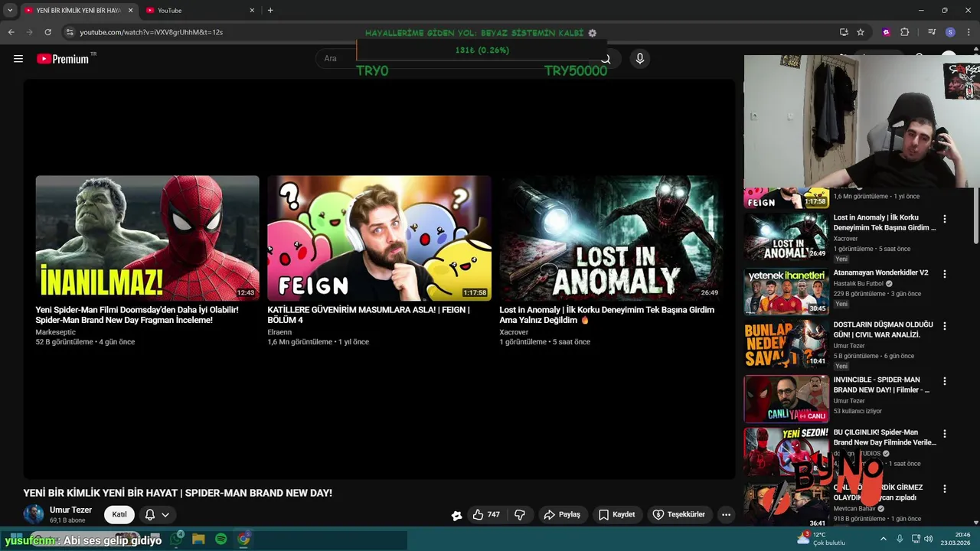The image size is (980, 551).
Task: Open Hastalık Bu Futbol channel name
Action: [858, 284]
